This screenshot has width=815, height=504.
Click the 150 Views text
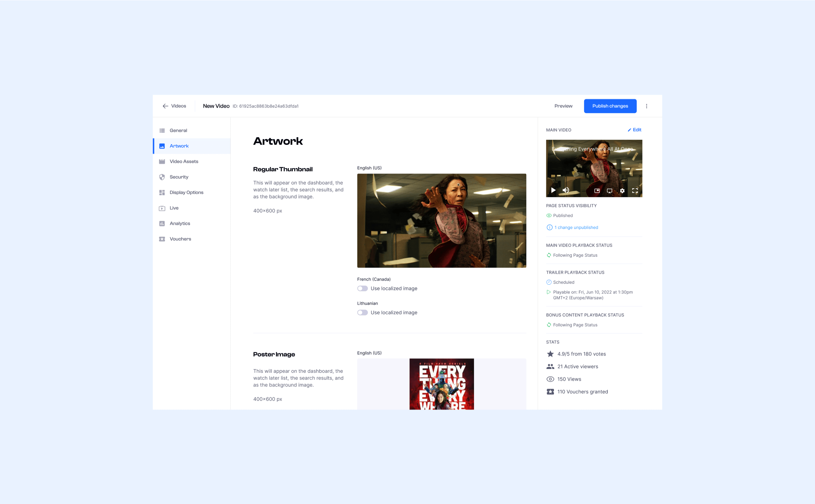coord(569,379)
